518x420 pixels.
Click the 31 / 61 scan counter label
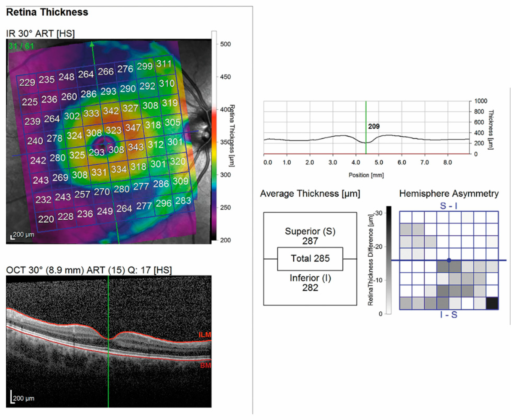(21, 46)
